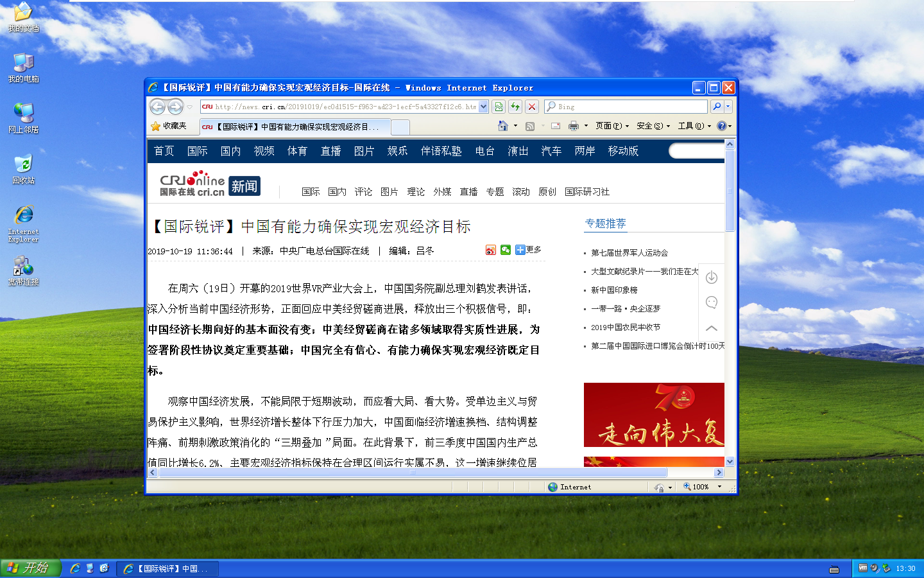Open the 页面(P) menu
This screenshot has width=924, height=578.
pos(612,126)
